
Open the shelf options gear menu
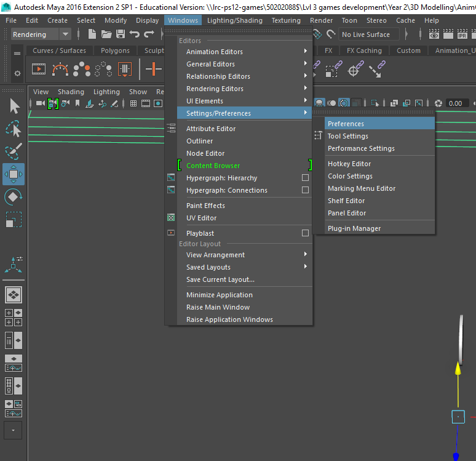(x=17, y=73)
